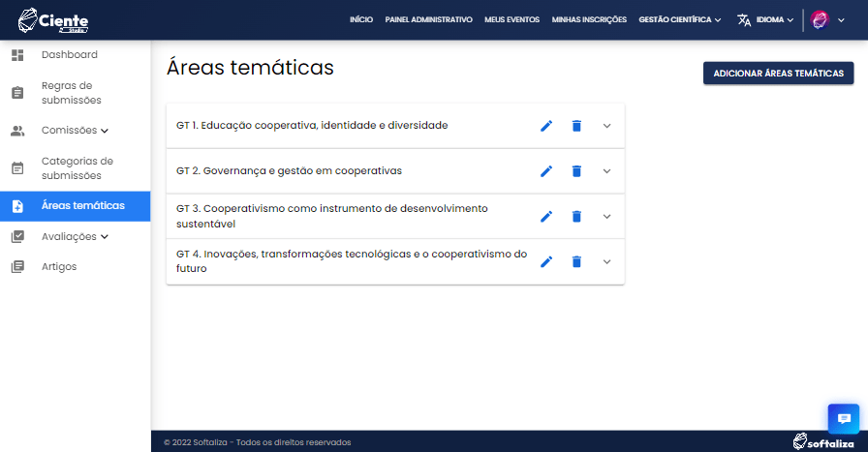Open Painel Administrativo in top navigation
Viewport: 868px width, 452px height.
coord(428,20)
